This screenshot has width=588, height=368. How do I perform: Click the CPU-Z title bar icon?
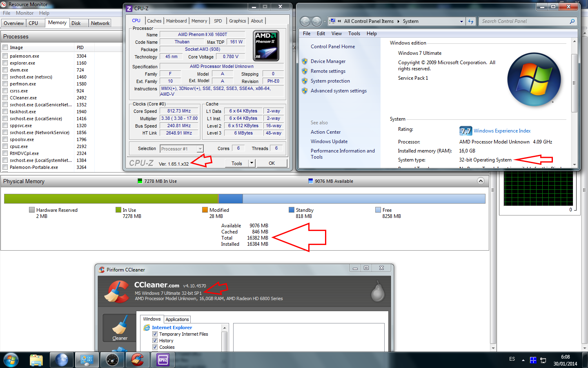click(129, 8)
